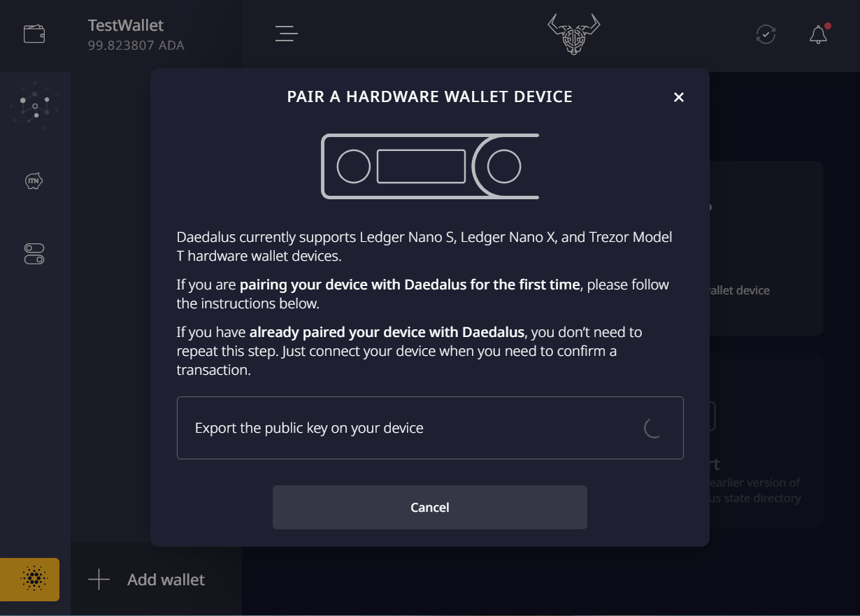Click the loading spinner progress indicator
This screenshot has height=616, width=860.
point(653,428)
